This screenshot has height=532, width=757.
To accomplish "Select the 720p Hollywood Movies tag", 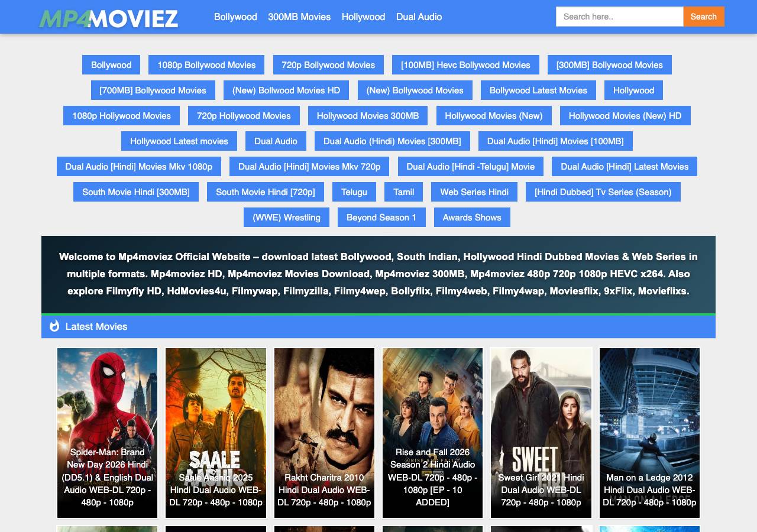I will (x=244, y=116).
